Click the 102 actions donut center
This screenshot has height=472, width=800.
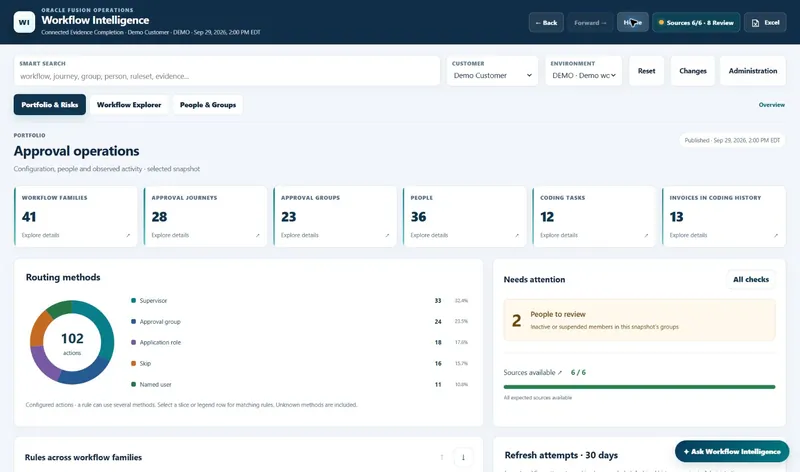coord(72,343)
